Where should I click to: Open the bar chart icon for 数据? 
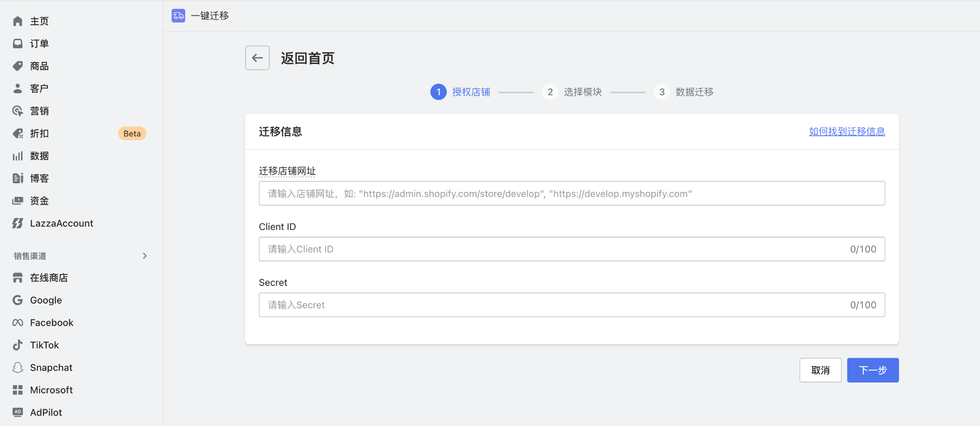[18, 156]
